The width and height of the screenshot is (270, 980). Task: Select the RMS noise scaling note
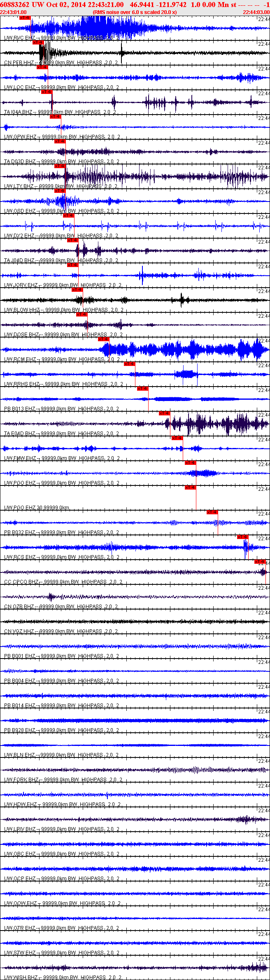135,12
